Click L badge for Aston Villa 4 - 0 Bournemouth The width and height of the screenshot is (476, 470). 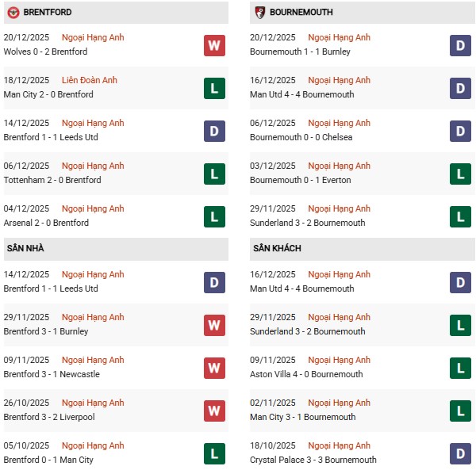click(460, 368)
